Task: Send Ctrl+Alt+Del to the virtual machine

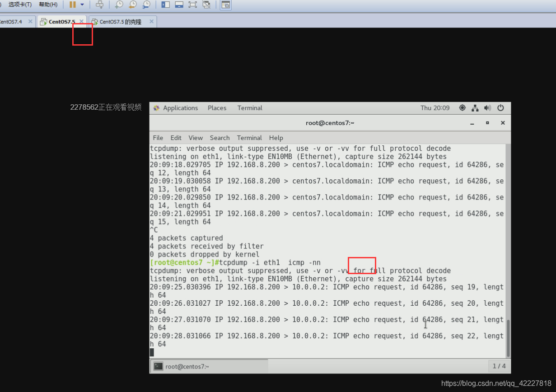Action: 100,5
